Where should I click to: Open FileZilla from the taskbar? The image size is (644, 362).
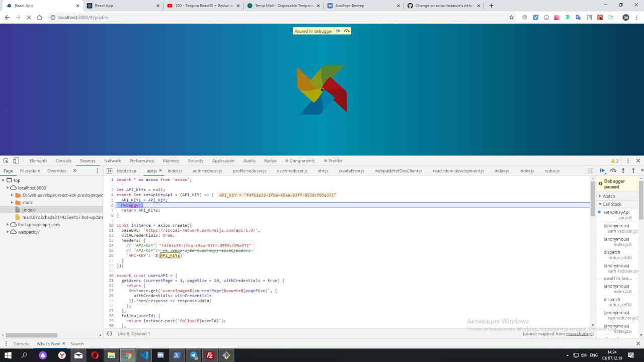[210, 355]
